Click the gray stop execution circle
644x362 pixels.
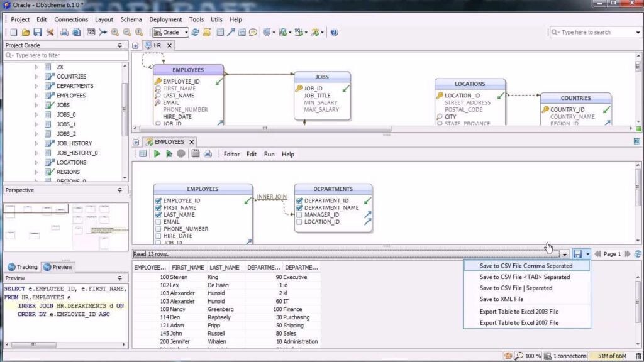[180, 154]
